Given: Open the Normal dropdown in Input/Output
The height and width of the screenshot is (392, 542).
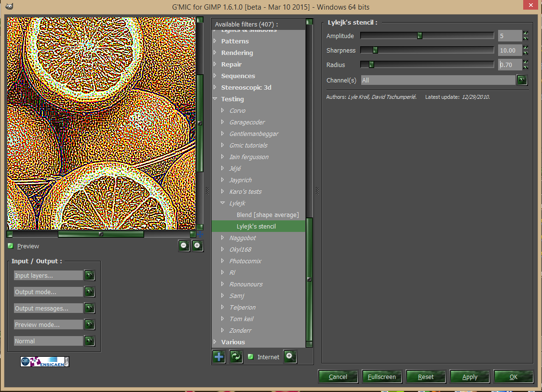Looking at the screenshot, I should click(90, 341).
